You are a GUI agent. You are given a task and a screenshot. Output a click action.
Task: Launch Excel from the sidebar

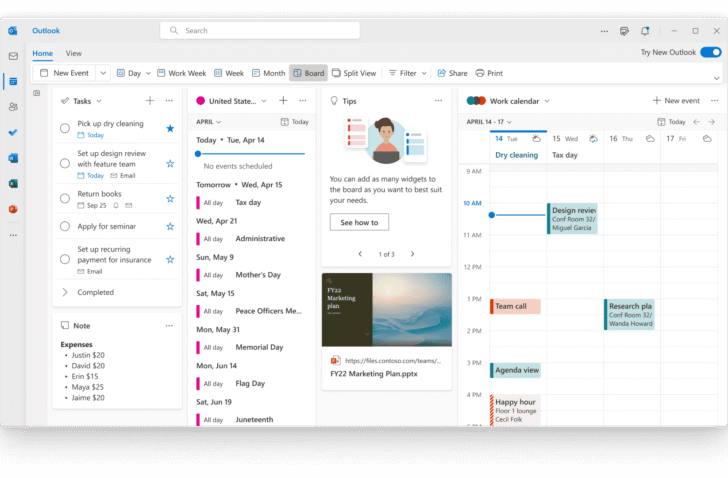[x=13, y=184]
